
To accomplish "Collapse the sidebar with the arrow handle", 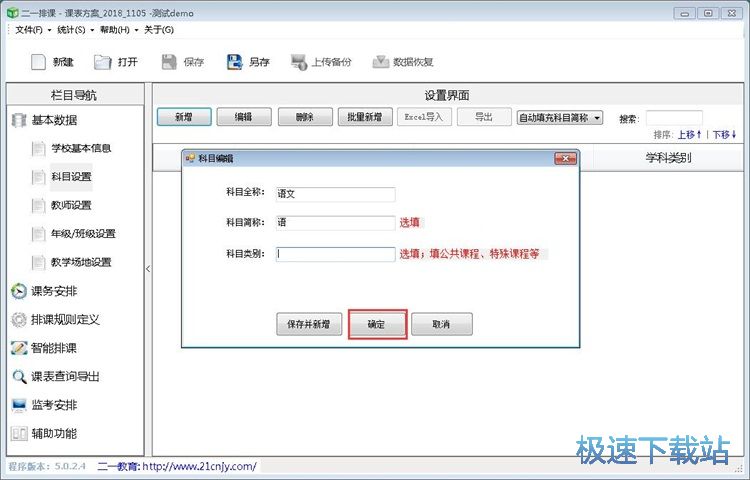I will (x=148, y=269).
